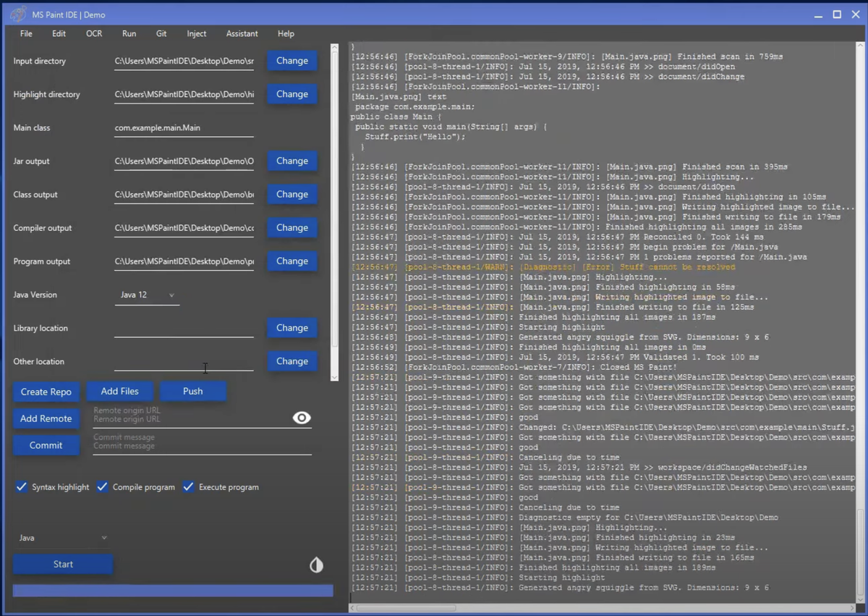Click log line "Stuff cannot be resolved"

coord(543,267)
